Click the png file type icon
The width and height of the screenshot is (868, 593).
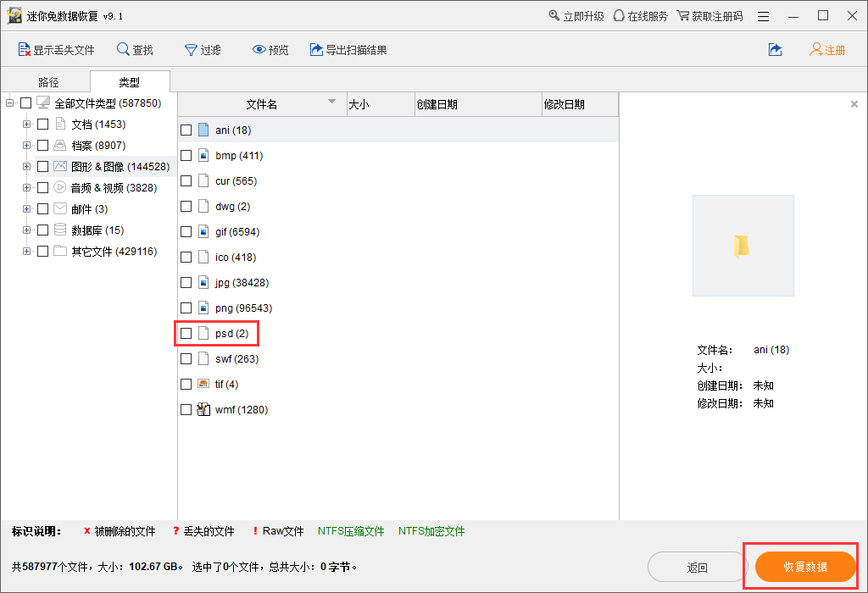coord(203,308)
